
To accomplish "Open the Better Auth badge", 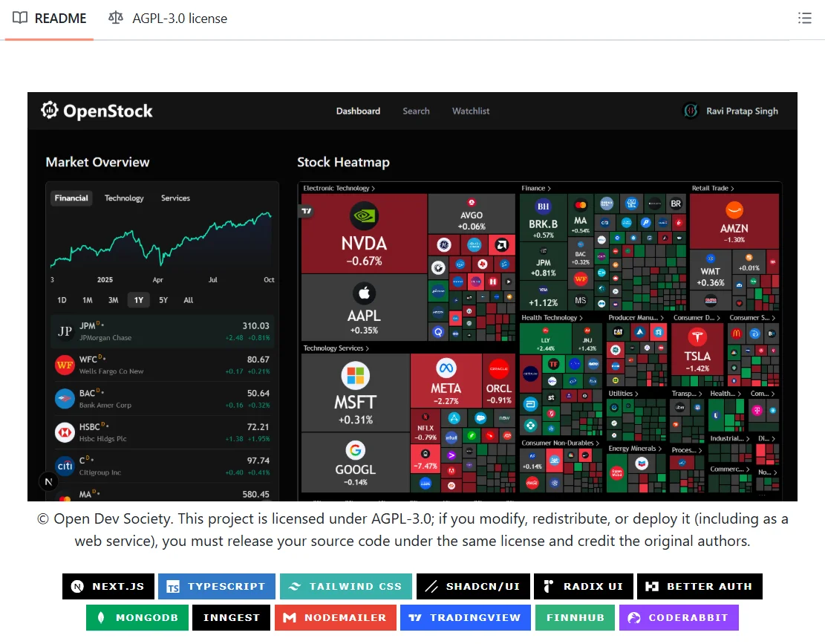I will click(700, 586).
